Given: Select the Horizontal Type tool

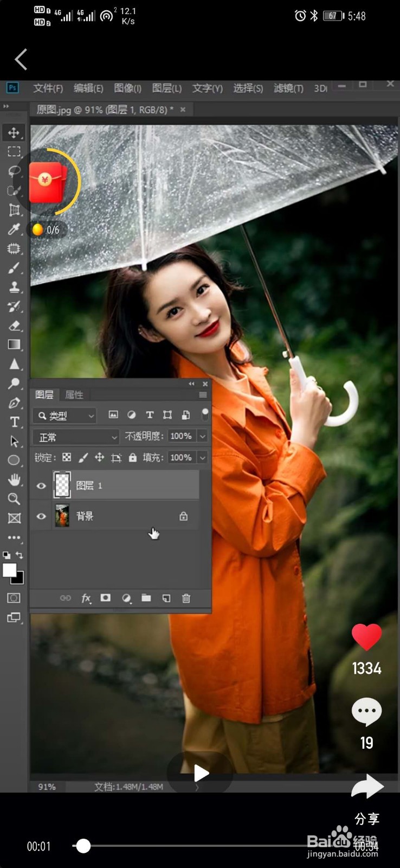Looking at the screenshot, I should click(14, 422).
